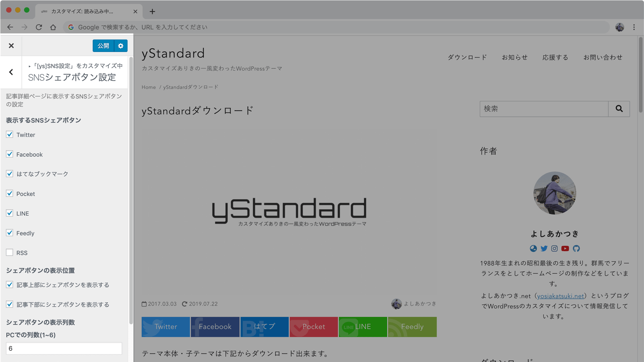
Task: Disable the LINE share button checkbox
Action: click(10, 213)
